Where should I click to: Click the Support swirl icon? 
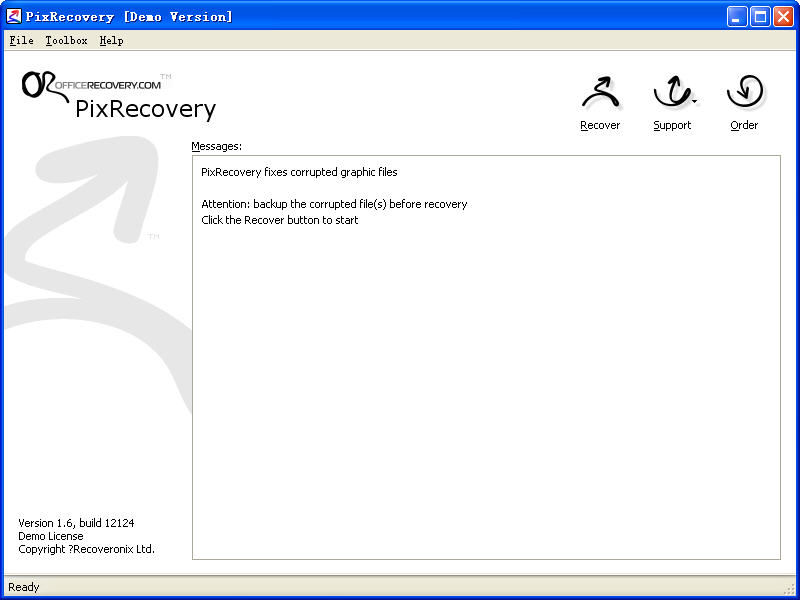[670, 94]
